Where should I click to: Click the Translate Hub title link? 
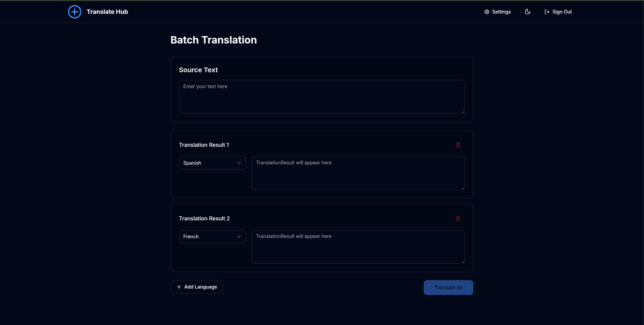click(x=107, y=11)
